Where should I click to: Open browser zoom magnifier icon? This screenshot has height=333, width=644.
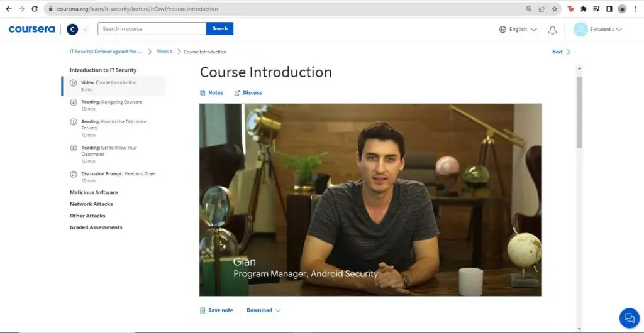[x=529, y=9]
